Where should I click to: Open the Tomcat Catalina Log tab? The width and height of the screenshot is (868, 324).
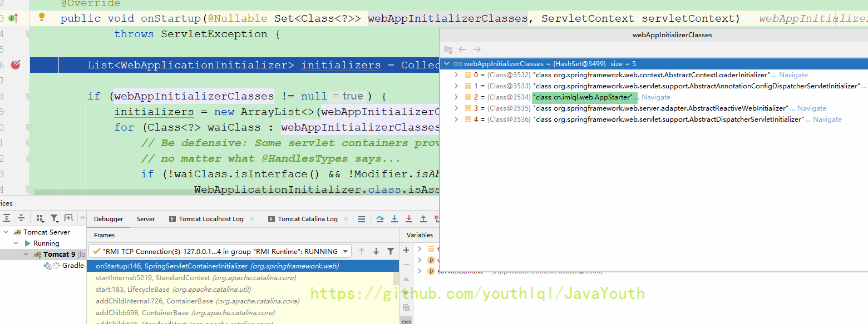click(x=308, y=219)
